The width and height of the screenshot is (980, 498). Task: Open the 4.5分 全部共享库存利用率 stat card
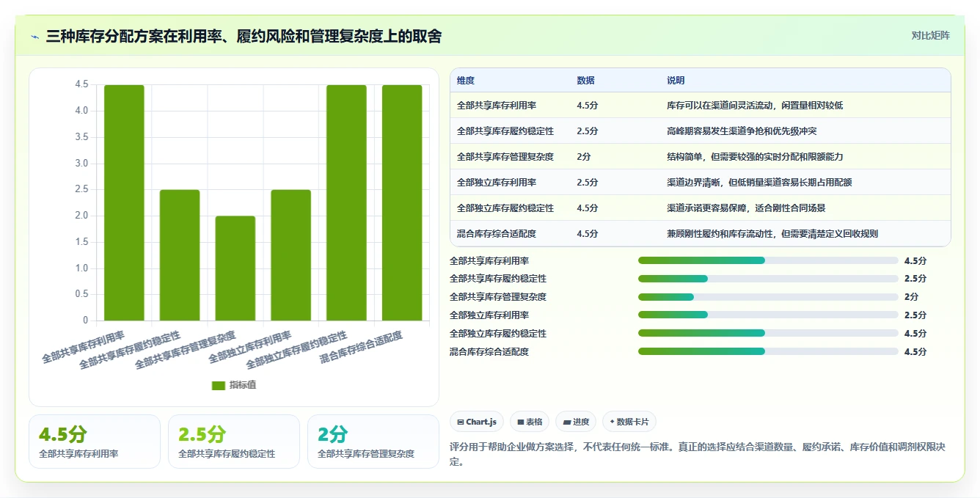95,442
